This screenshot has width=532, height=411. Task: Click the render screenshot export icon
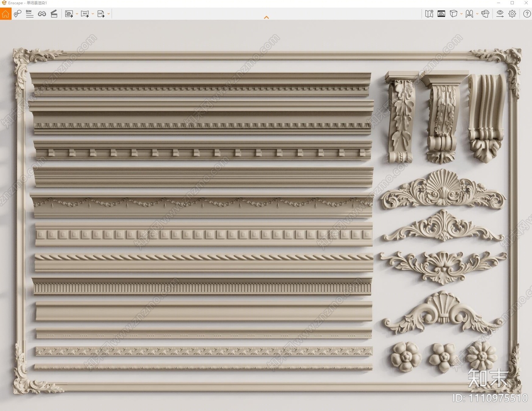[x=69, y=14]
